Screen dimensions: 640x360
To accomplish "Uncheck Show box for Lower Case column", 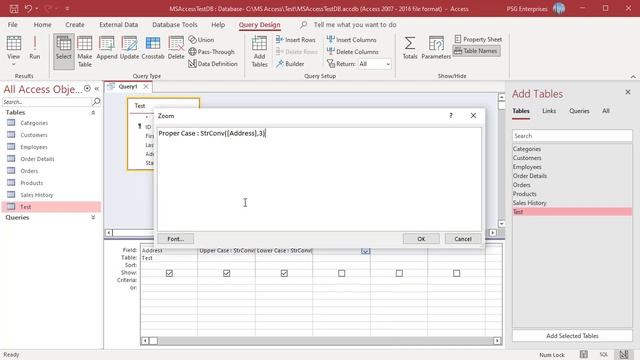I will point(284,273).
